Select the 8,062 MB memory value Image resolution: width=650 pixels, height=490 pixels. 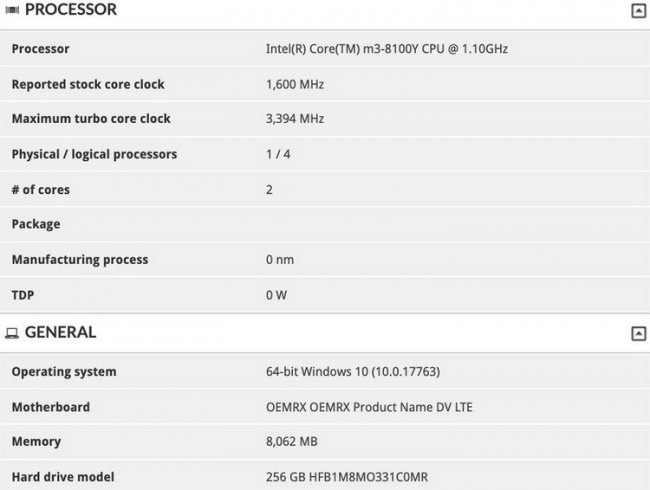(293, 442)
